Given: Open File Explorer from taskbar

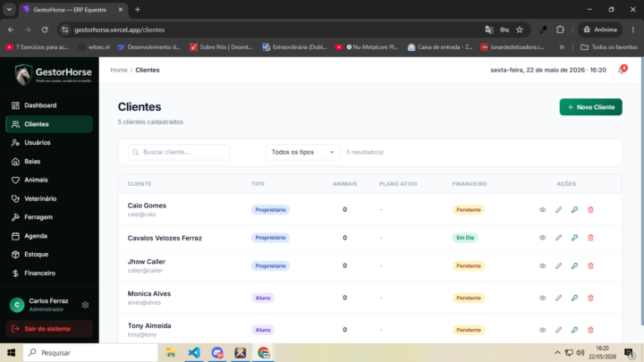Looking at the screenshot, I should pos(171,352).
